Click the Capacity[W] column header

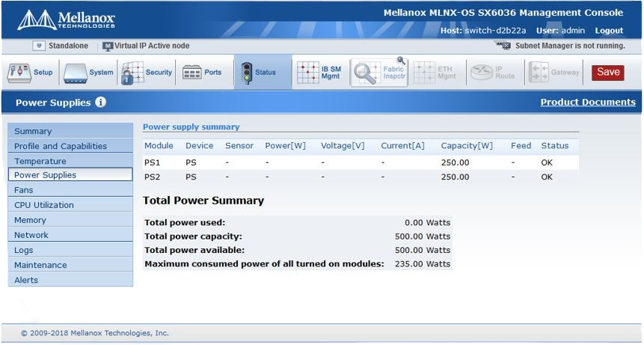tap(467, 146)
